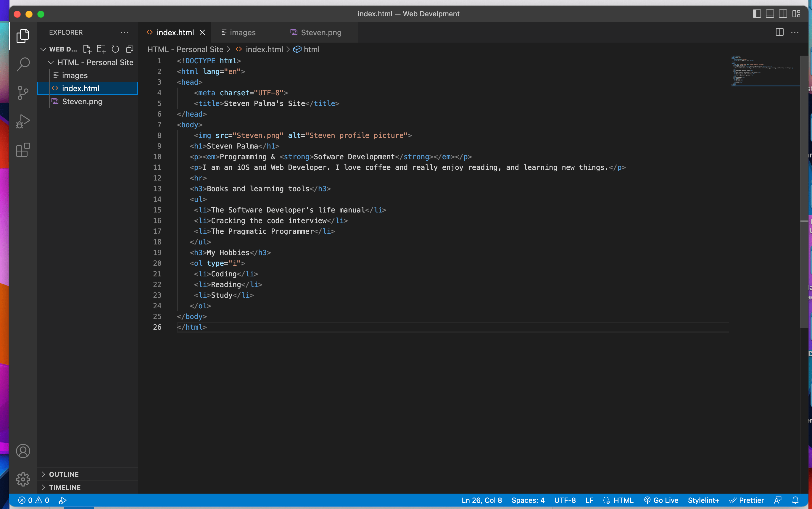Click the New File icon in explorer
The height and width of the screenshot is (509, 812).
(x=87, y=49)
